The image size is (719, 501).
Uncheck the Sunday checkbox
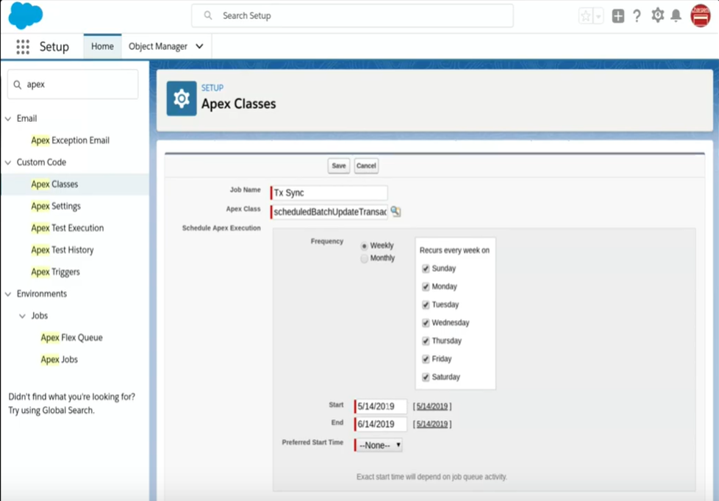(x=426, y=269)
